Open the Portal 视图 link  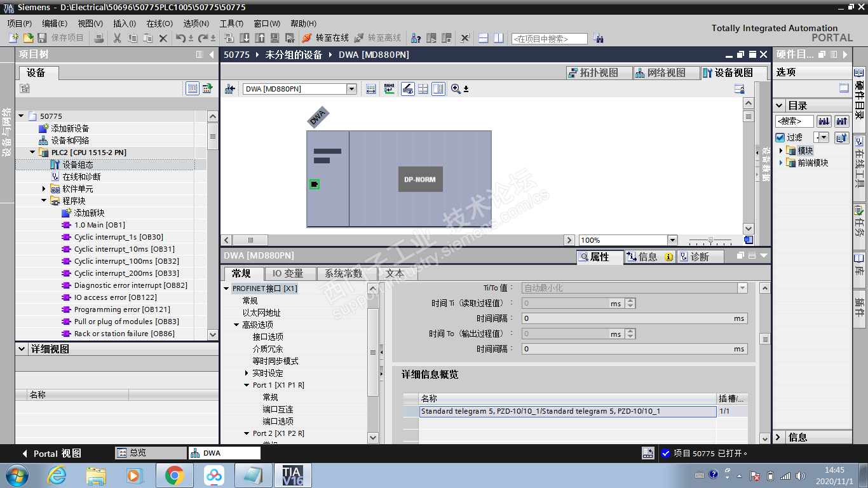[x=51, y=454]
